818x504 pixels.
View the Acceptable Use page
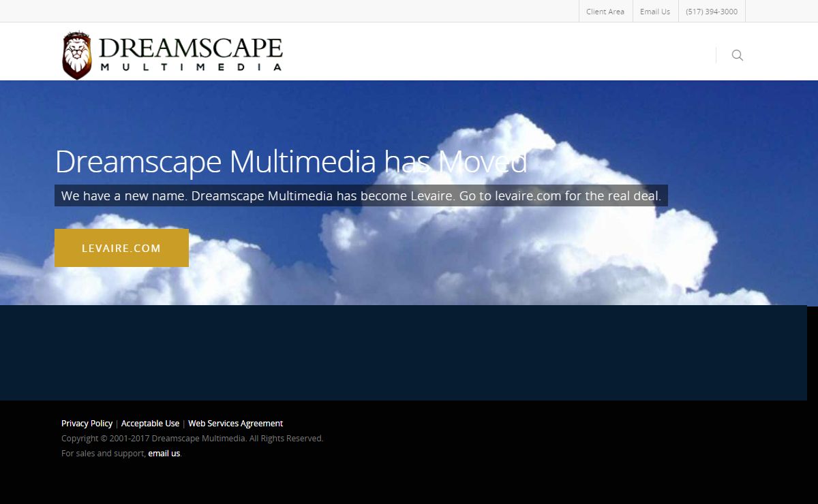coord(150,424)
